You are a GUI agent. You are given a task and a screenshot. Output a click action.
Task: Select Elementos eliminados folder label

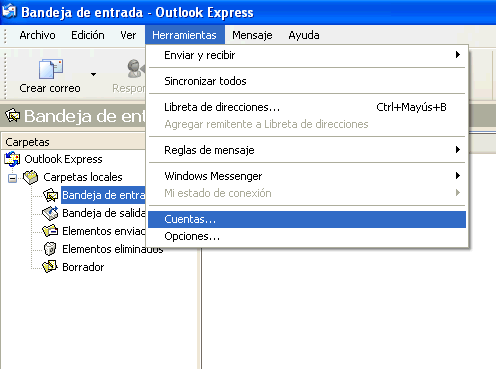click(113, 249)
